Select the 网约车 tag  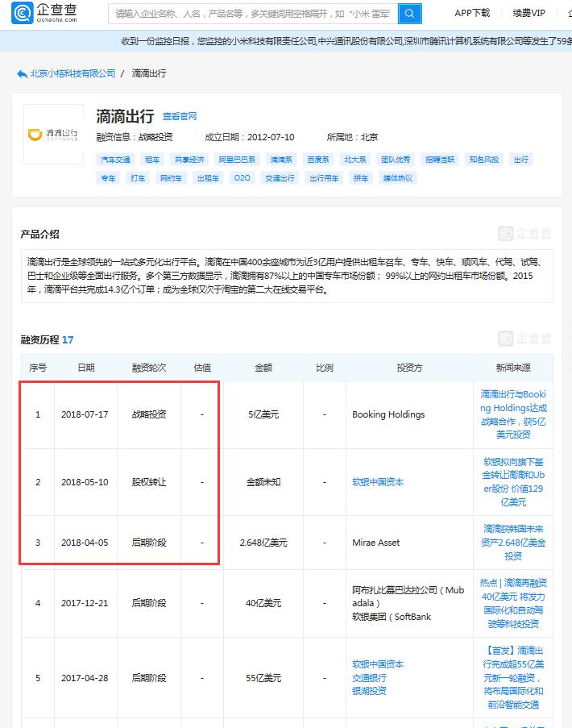(171, 178)
